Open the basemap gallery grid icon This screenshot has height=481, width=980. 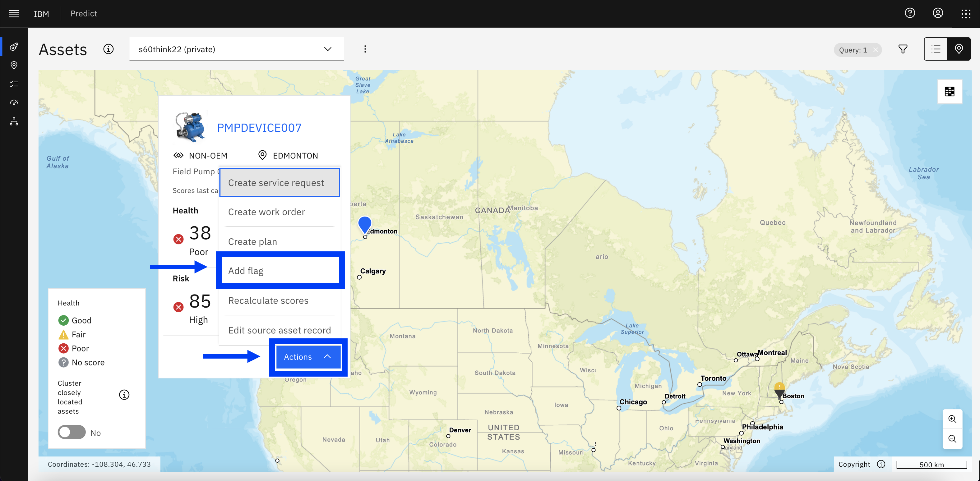[x=950, y=92]
